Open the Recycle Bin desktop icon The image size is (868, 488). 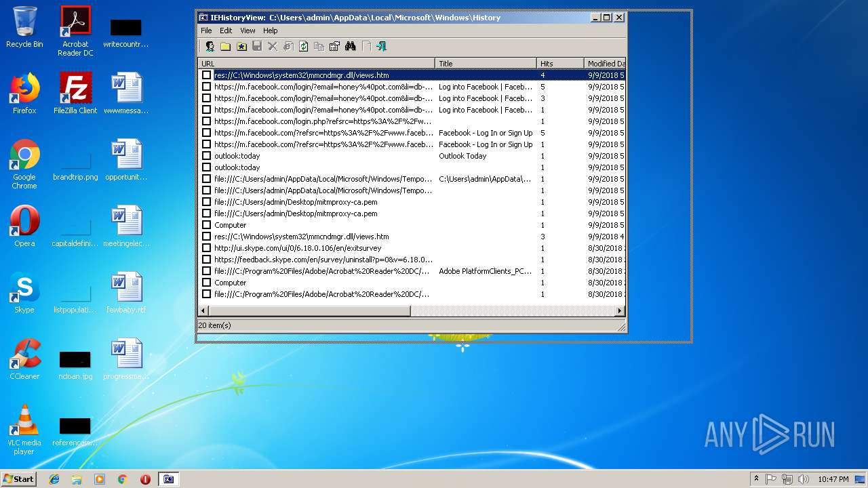[x=24, y=27]
